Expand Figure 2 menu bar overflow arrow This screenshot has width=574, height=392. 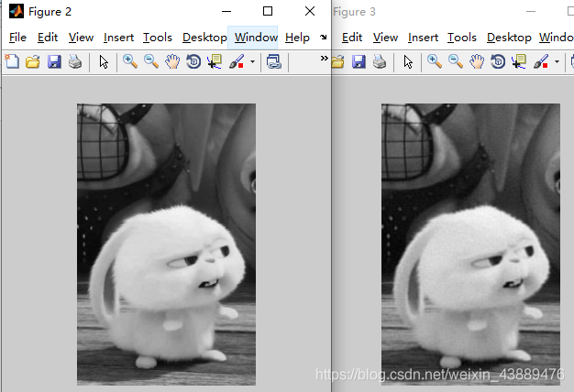tap(324, 37)
